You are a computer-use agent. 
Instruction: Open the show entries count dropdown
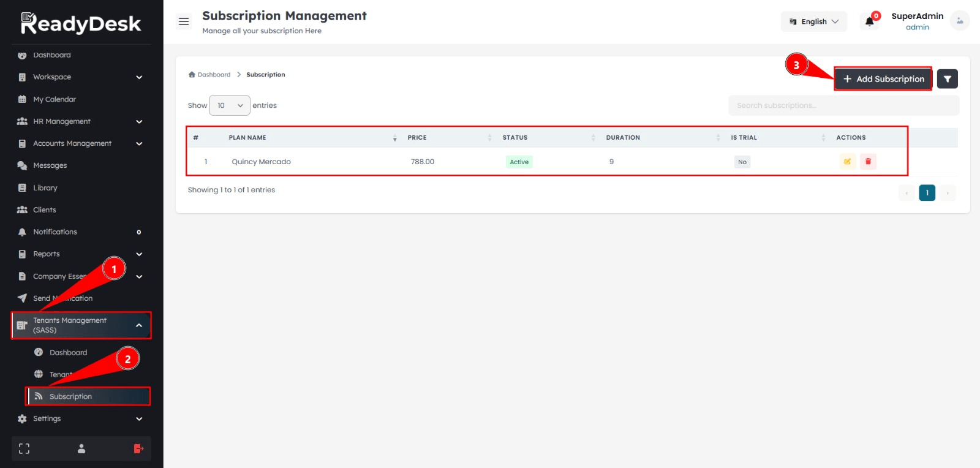(x=230, y=105)
